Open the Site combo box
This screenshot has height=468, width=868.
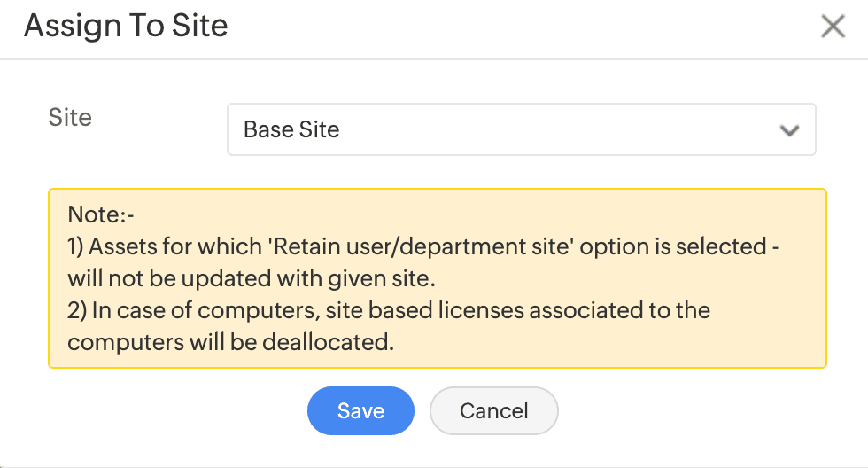tap(521, 130)
